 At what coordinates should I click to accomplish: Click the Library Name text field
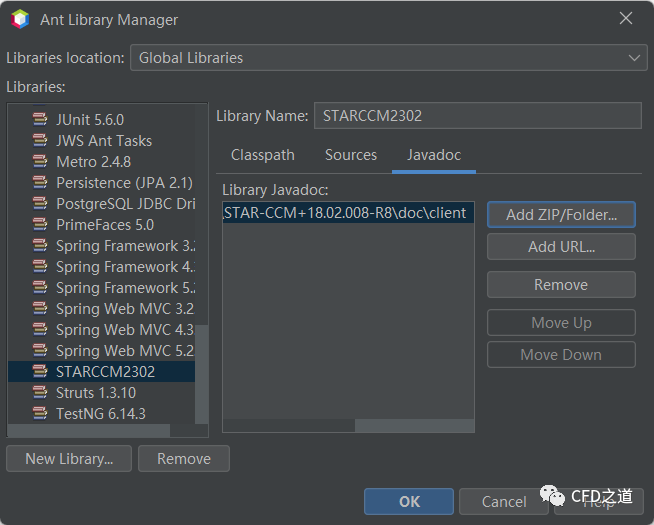tap(477, 115)
